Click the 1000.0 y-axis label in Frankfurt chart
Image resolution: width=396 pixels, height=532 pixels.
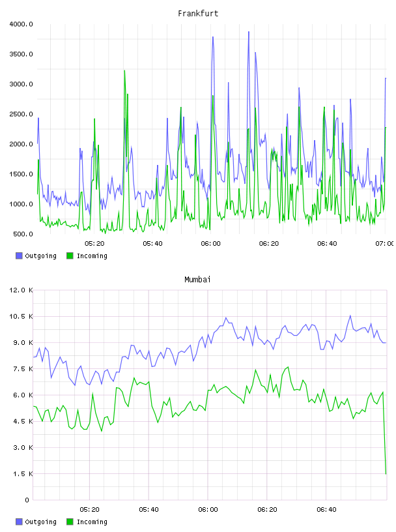[21, 204]
